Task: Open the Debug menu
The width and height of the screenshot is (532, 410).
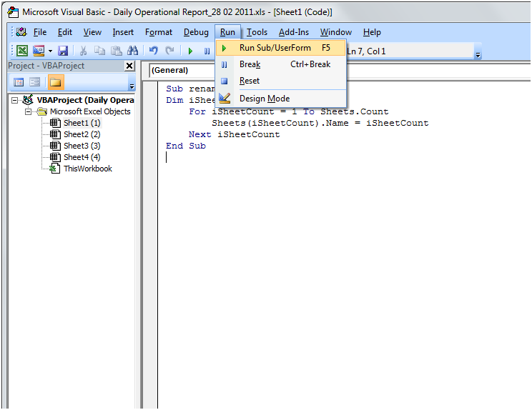Action: [x=196, y=32]
